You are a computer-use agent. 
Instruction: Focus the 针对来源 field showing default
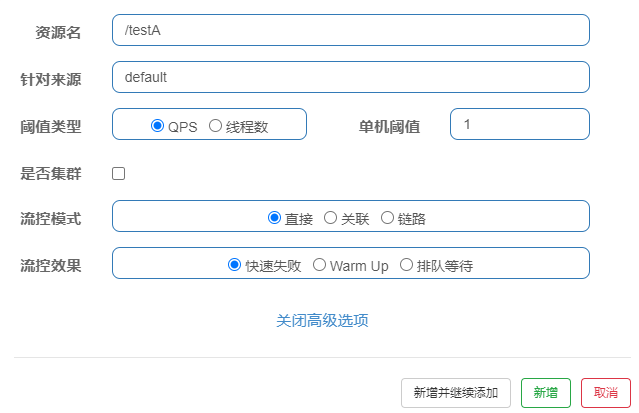tap(351, 77)
